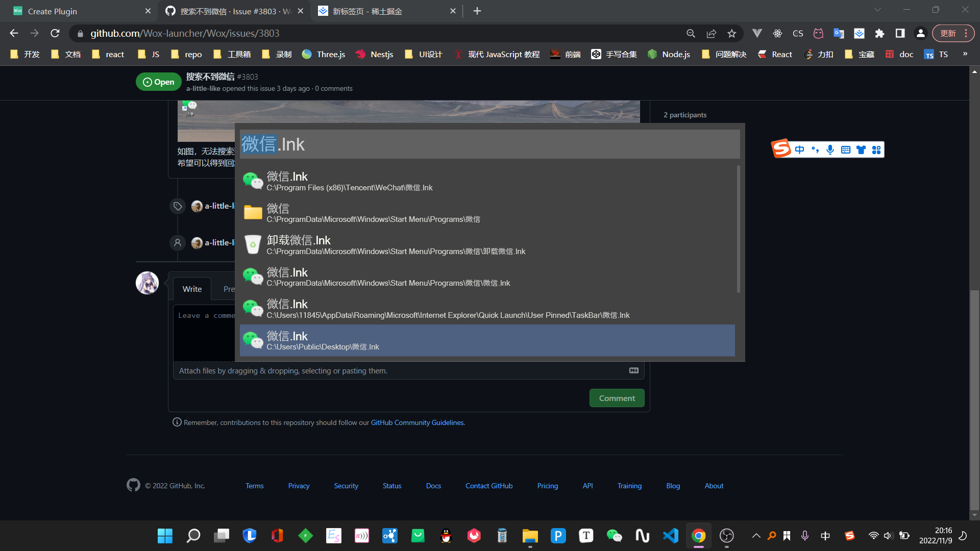Click the share icon in the address bar

[x=711, y=34]
